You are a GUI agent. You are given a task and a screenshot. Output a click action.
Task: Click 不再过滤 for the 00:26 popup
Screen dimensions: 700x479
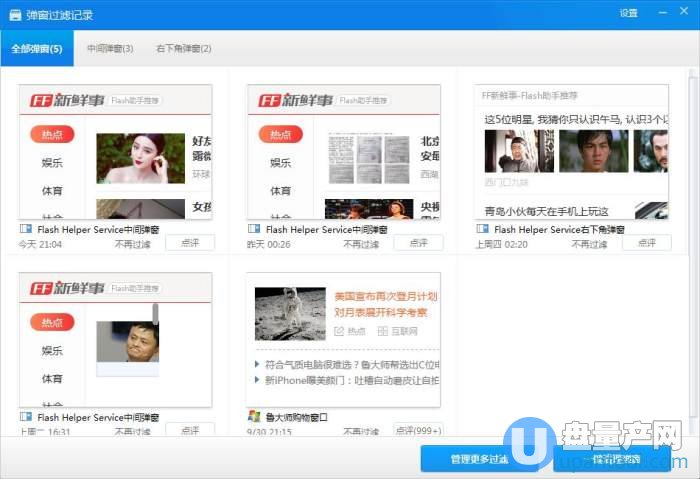[360, 243]
